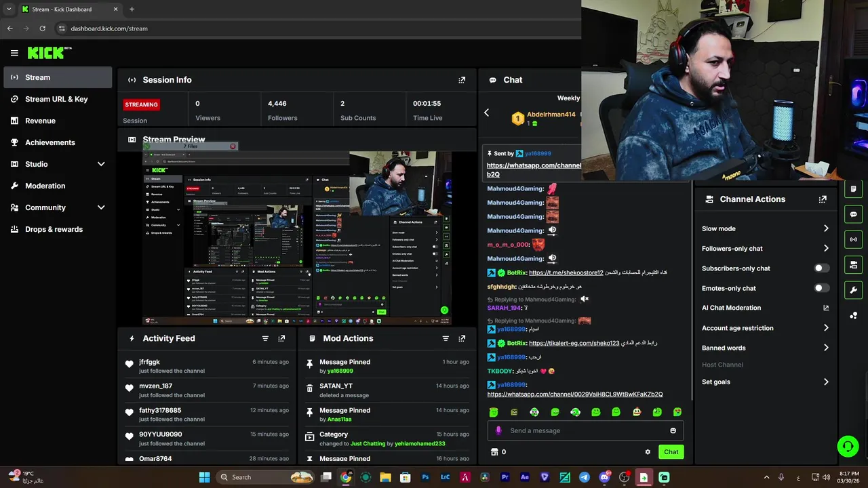Open a new browser tab
868x488 pixels.
[x=132, y=9]
